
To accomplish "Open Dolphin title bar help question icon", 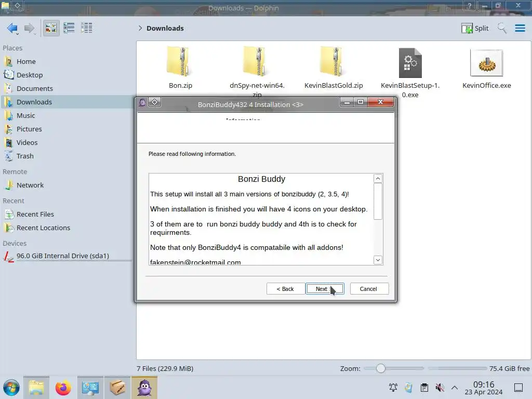I will (470, 5).
